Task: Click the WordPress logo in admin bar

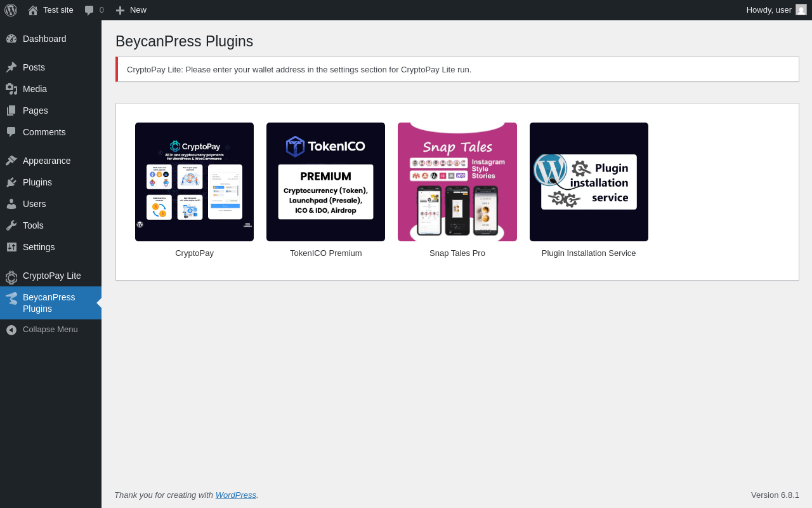Action: pyautogui.click(x=11, y=10)
